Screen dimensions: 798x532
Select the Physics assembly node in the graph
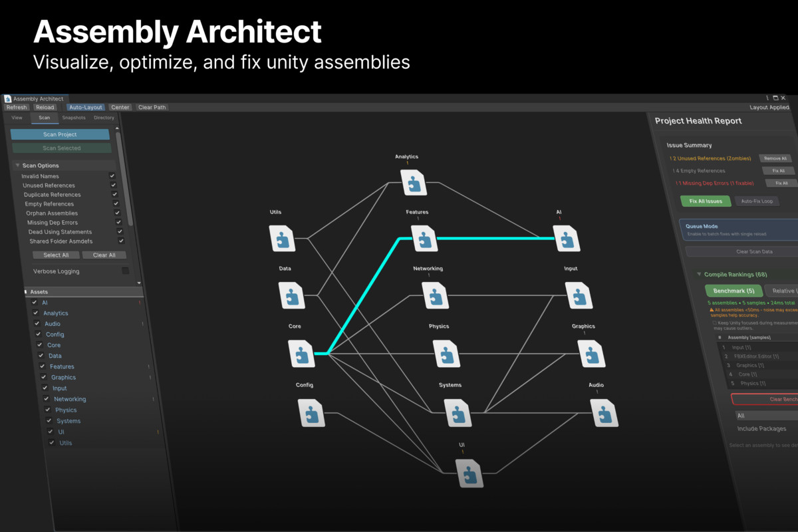(446, 354)
